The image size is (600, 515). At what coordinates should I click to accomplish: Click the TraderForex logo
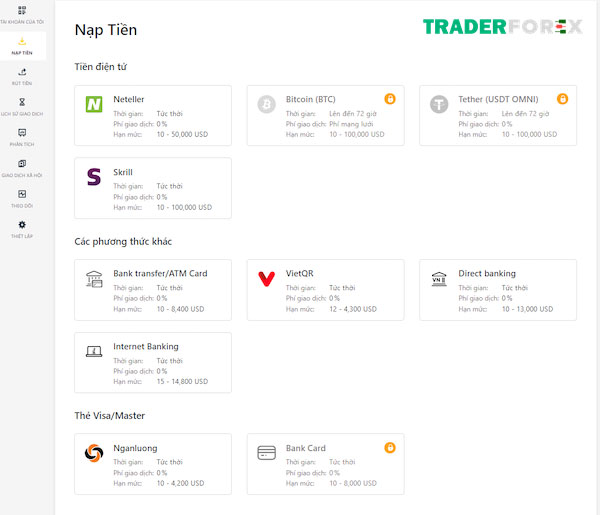503,27
